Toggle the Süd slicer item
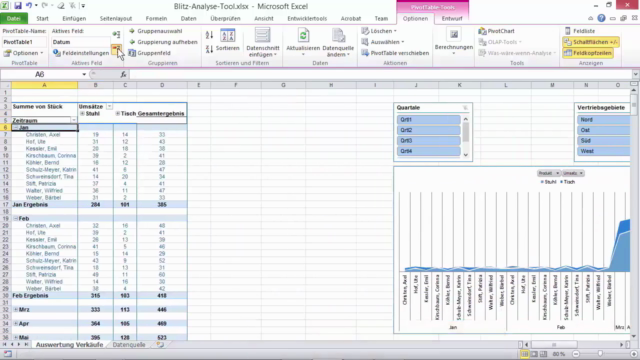 pos(604,140)
